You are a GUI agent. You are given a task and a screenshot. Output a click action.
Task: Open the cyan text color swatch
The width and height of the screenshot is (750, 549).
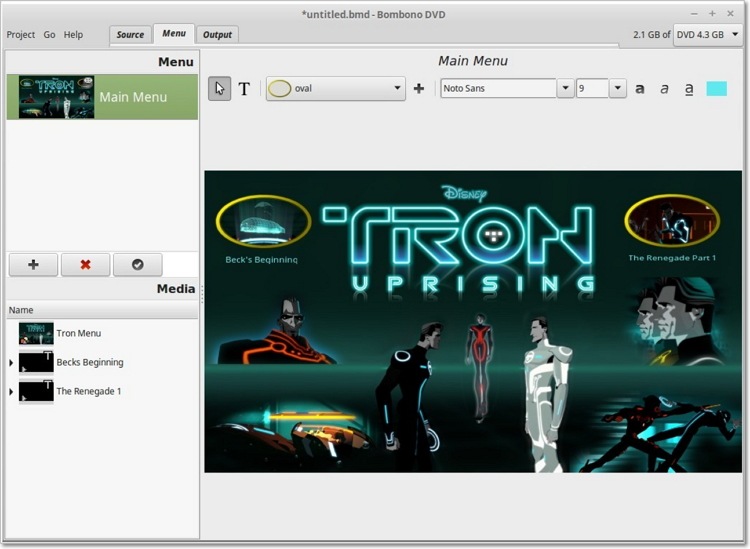(716, 89)
